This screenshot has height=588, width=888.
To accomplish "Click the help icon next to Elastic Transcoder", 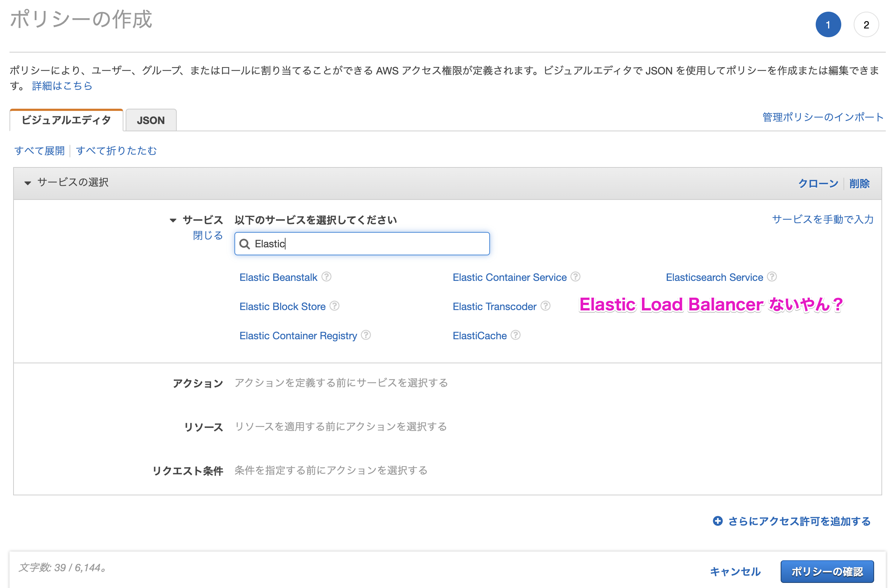I will (x=546, y=306).
